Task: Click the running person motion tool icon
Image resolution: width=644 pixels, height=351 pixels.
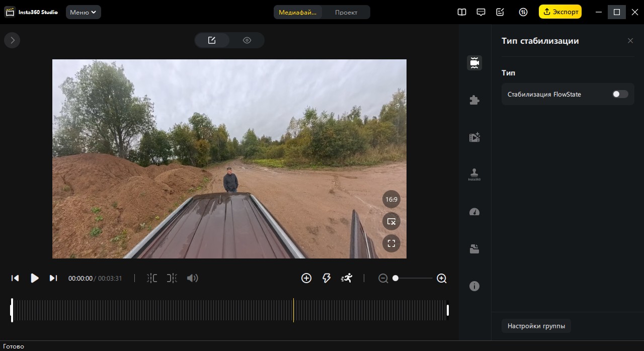Action: pyautogui.click(x=347, y=278)
